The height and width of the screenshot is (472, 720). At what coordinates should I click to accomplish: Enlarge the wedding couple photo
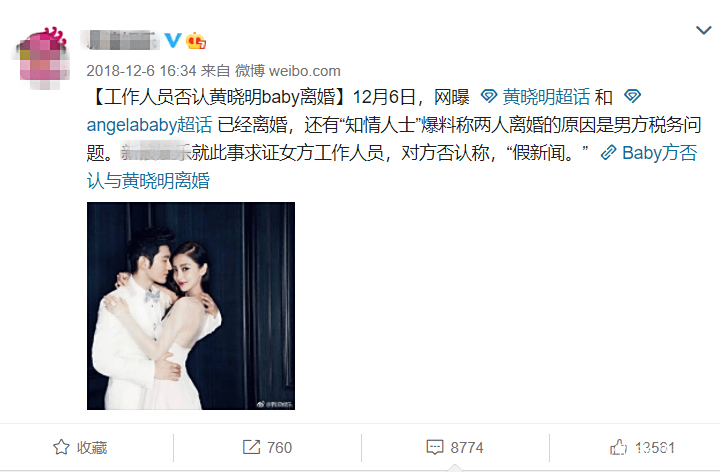pos(191,306)
